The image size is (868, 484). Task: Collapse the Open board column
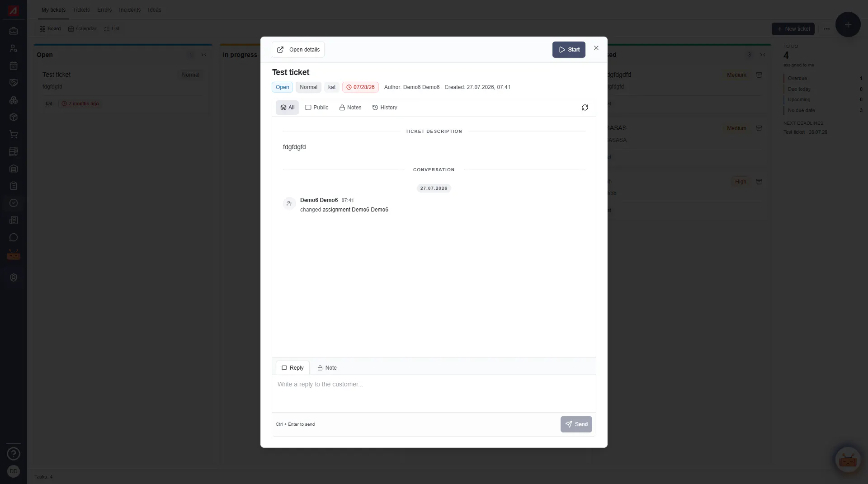(x=204, y=55)
